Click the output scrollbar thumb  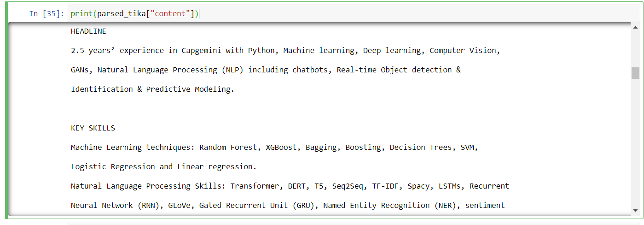[635, 73]
